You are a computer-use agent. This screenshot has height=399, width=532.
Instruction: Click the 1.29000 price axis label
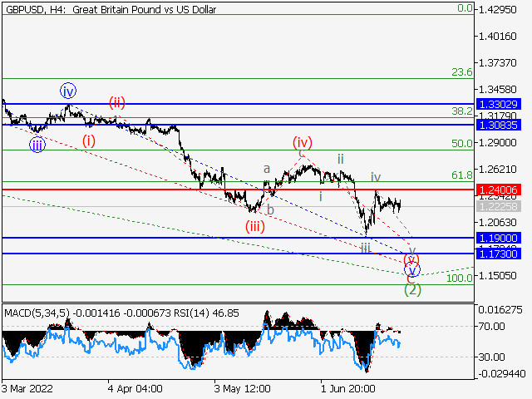tap(498, 142)
